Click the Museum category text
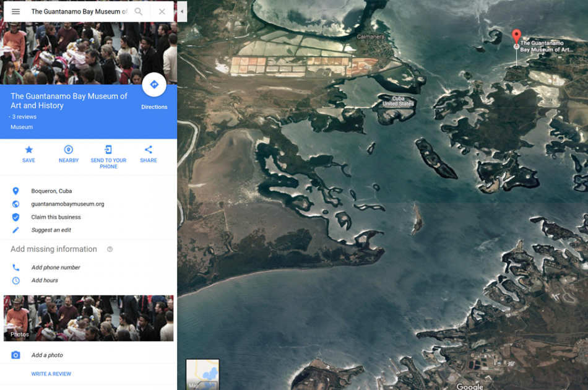The image size is (588, 390). tap(22, 127)
